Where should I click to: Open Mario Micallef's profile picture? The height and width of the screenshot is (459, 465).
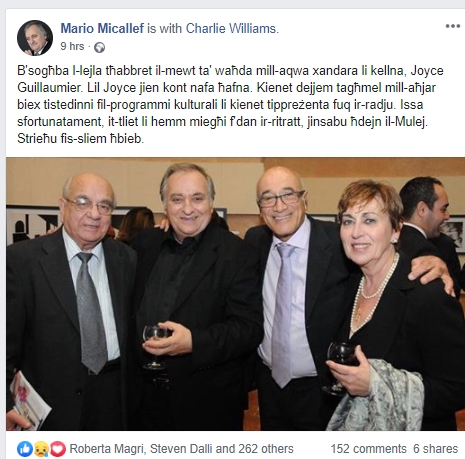pos(35,38)
